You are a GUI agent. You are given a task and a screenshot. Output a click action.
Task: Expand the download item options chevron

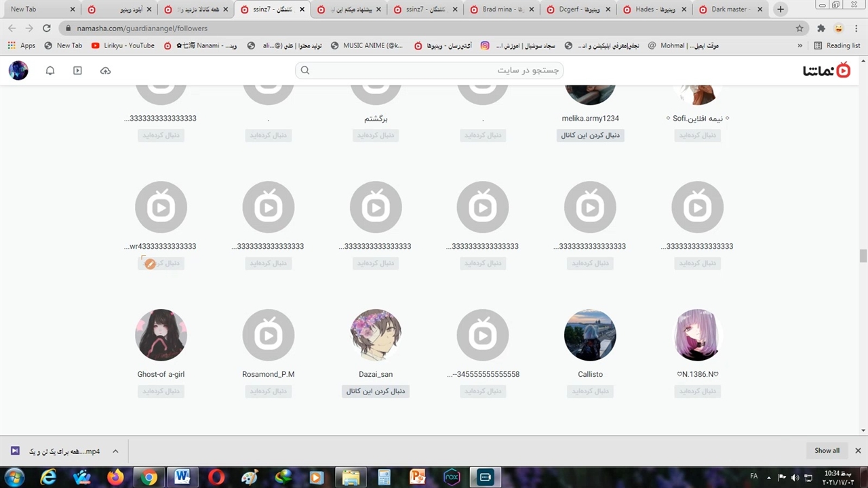pyautogui.click(x=115, y=451)
